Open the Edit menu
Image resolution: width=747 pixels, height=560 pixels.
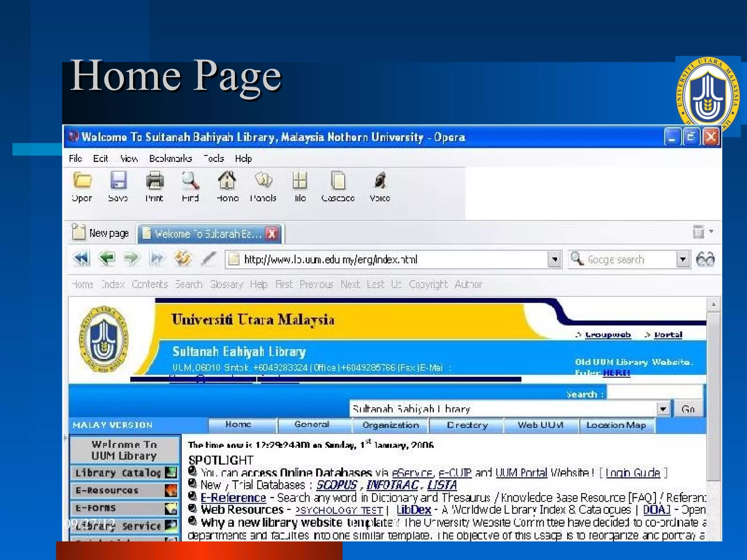coord(101,159)
